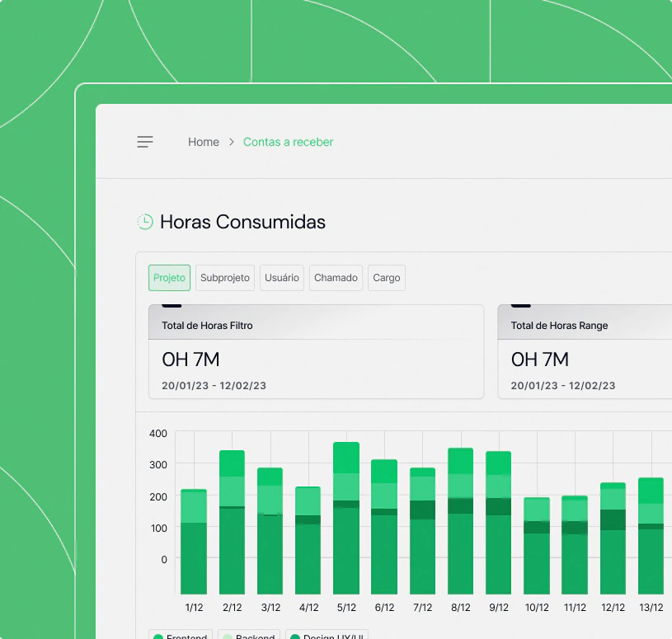
Task: Click the breadcrumb chevron separator
Action: coord(232,142)
